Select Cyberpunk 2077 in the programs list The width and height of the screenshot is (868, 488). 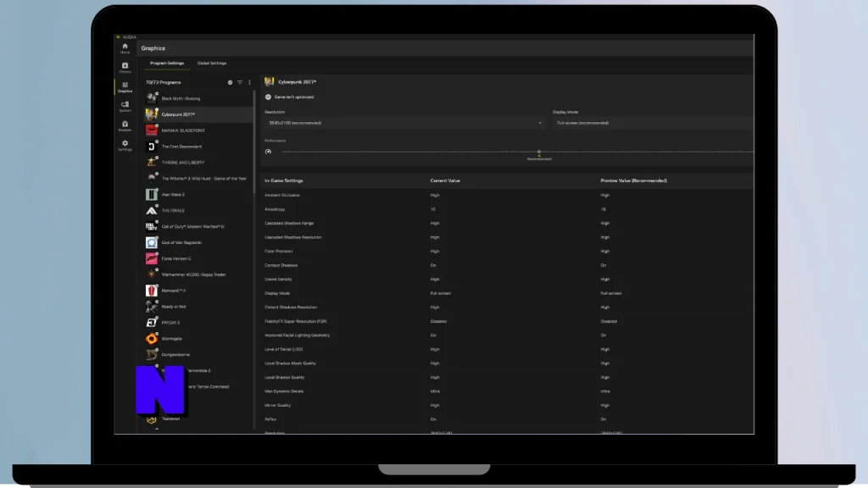(x=198, y=114)
